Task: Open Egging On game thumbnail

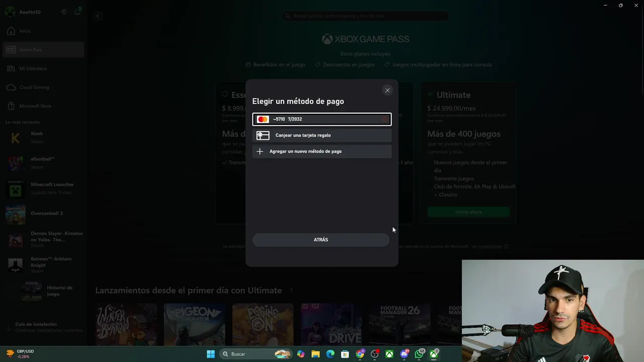Action: click(263, 324)
